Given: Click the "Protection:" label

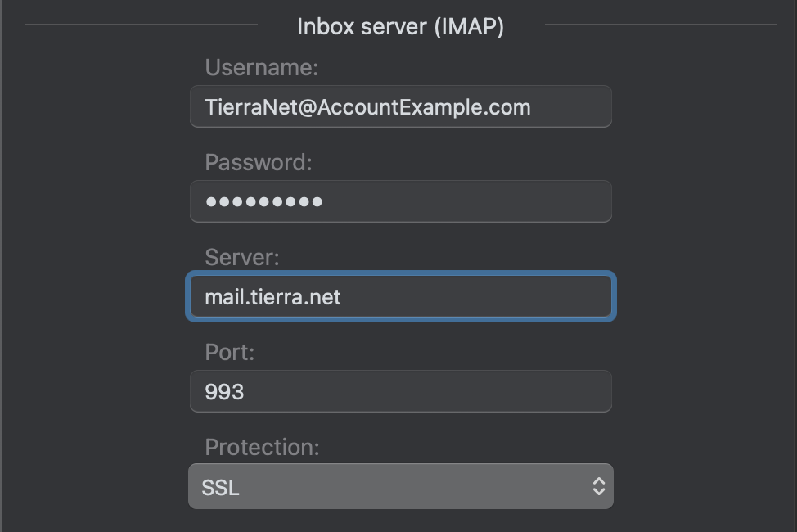Looking at the screenshot, I should pos(263,447).
